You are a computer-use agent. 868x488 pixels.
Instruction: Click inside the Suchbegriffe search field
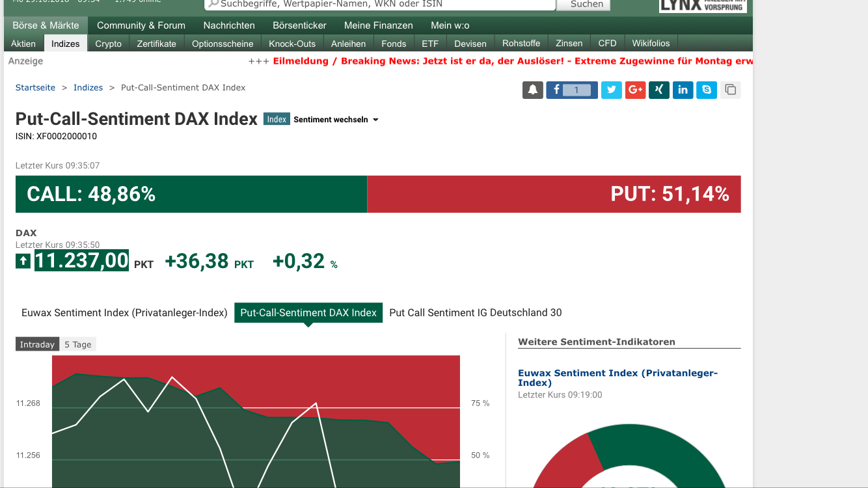coord(377,5)
